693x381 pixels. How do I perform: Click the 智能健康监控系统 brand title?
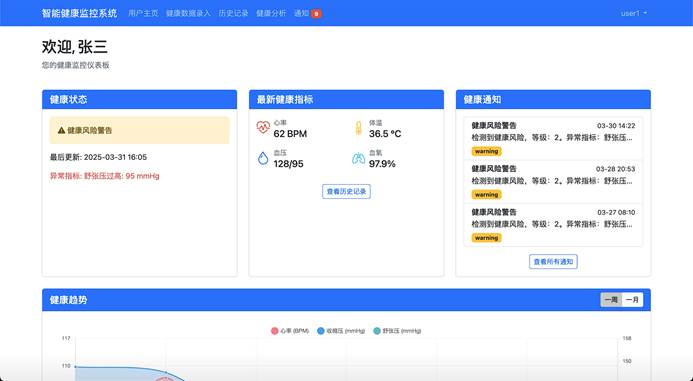[x=80, y=13]
